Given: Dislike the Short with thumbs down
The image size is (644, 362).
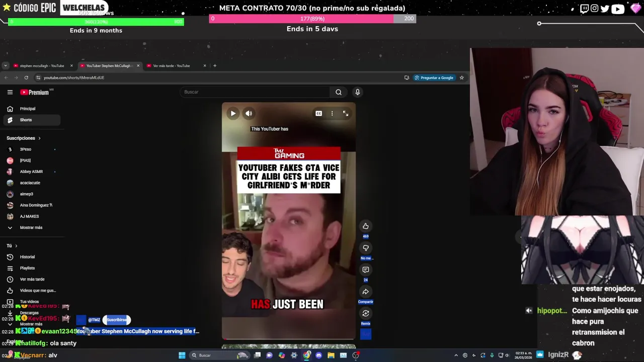Looking at the screenshot, I should point(366,248).
